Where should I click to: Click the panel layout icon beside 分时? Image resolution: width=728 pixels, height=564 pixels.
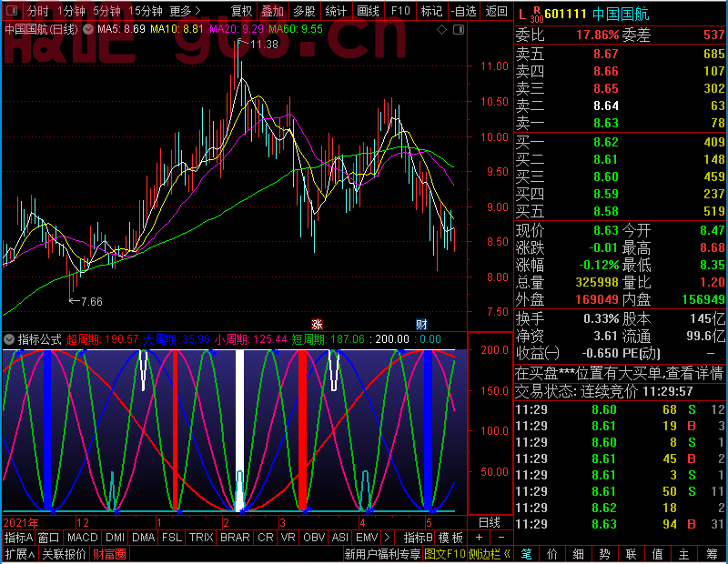tap(13, 10)
